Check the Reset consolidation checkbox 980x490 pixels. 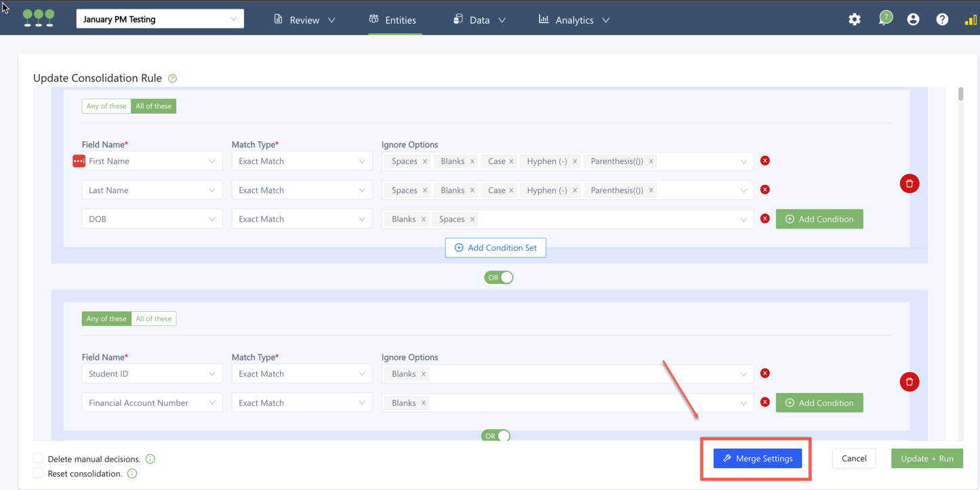pos(38,473)
